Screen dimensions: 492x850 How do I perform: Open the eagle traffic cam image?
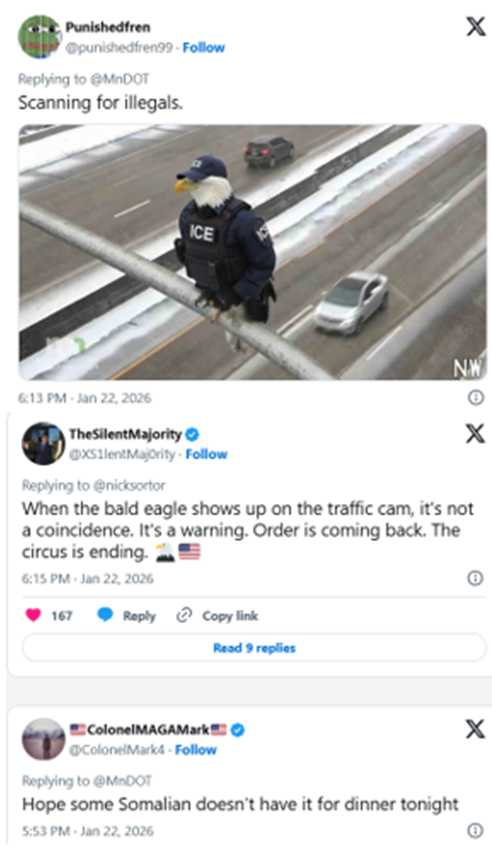pyautogui.click(x=253, y=252)
